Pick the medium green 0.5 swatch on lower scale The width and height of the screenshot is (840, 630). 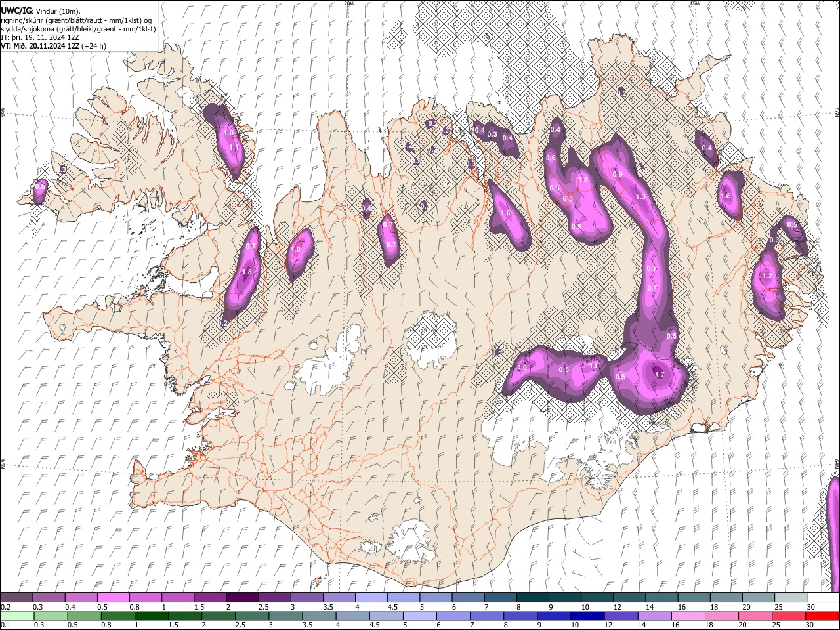click(x=85, y=616)
